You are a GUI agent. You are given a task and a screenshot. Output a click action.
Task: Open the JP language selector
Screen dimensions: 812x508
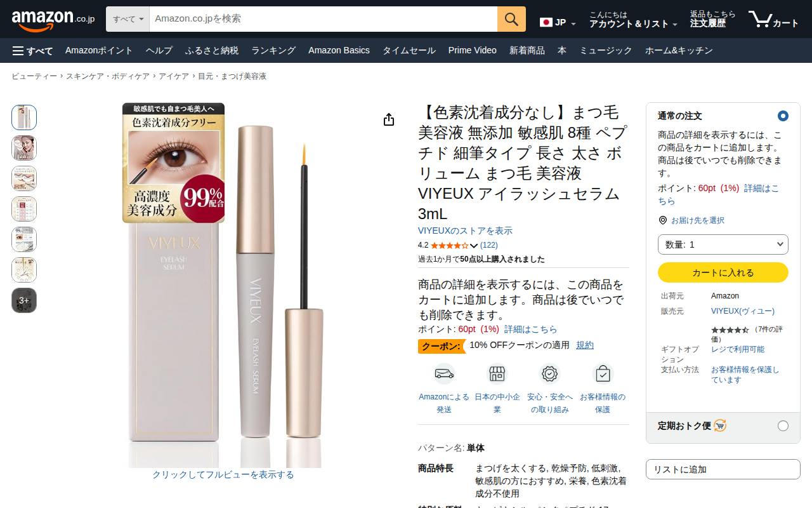tap(558, 22)
